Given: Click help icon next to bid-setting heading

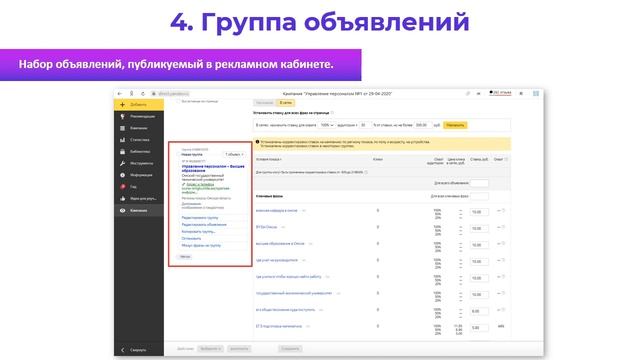Looking at the screenshot, I should coord(332,113).
